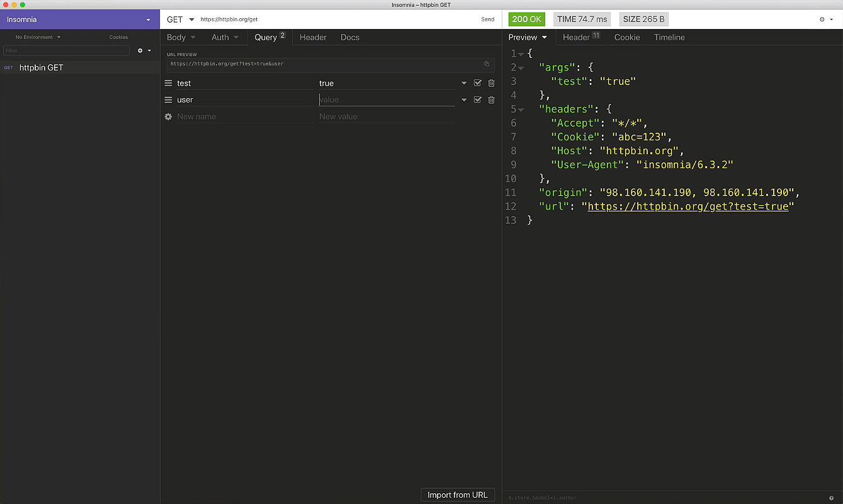The width and height of the screenshot is (843, 504).
Task: Focus the empty value field for user
Action: 387,99
